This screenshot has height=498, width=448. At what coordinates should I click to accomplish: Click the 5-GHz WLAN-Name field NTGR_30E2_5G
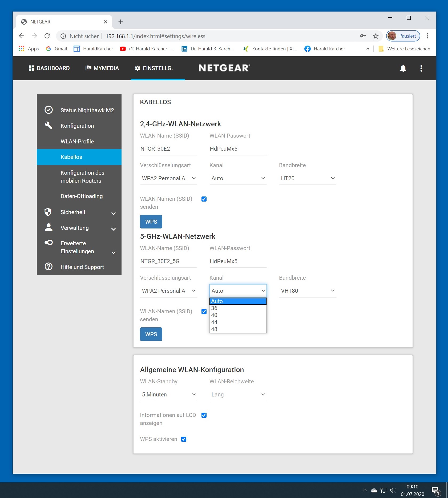168,261
